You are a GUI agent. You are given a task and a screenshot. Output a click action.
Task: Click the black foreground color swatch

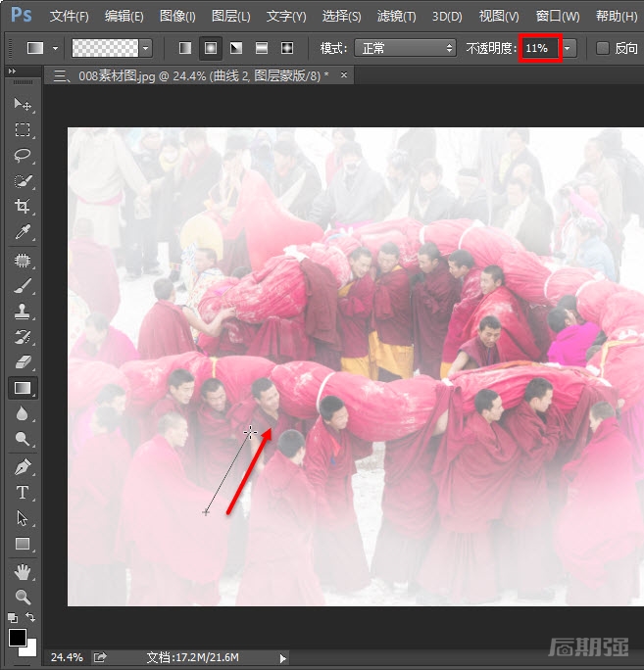[x=17, y=638]
